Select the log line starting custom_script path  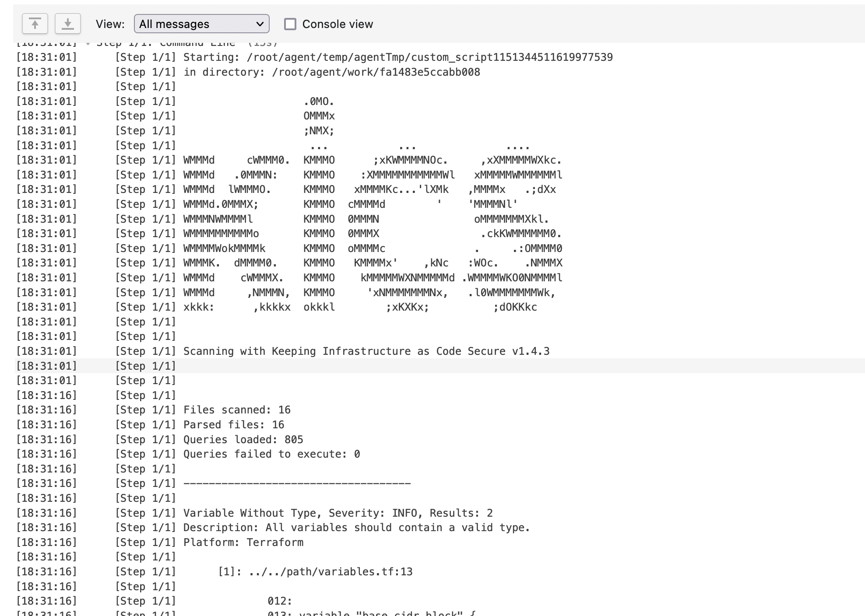coord(397,57)
